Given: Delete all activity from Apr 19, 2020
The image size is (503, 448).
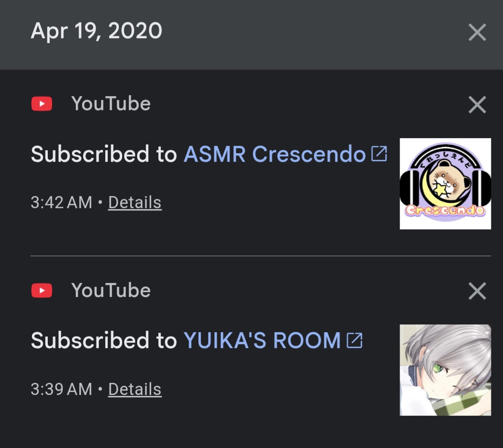Looking at the screenshot, I should click(x=477, y=32).
